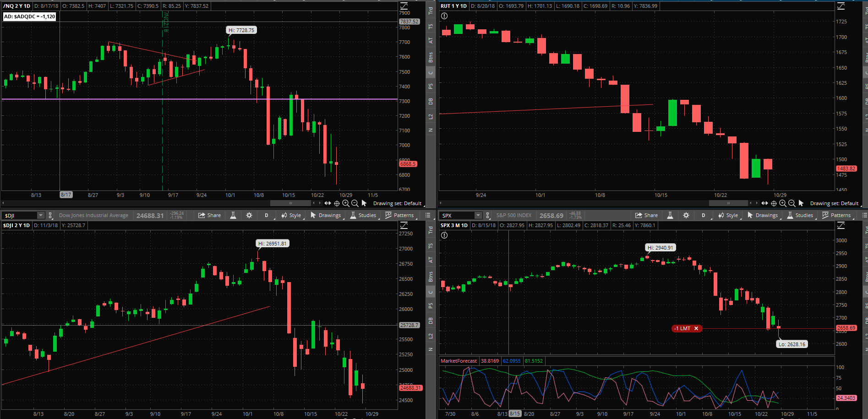Image resolution: width=868 pixels, height=419 pixels.
Task: Open flask icon in $DJI toolbar
Action: tap(233, 215)
